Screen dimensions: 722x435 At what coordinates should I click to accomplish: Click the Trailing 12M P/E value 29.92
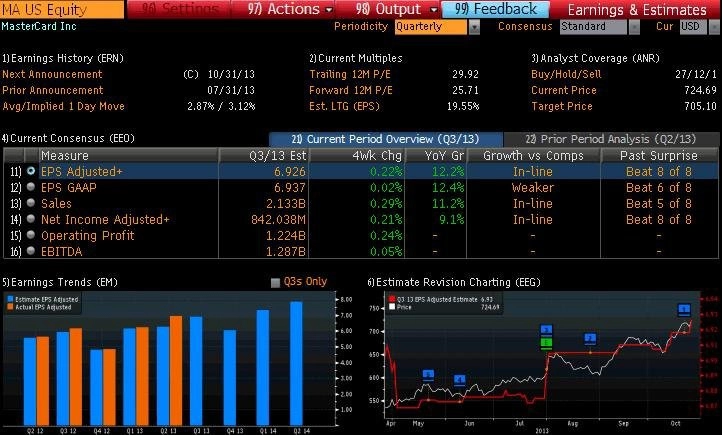pos(466,74)
